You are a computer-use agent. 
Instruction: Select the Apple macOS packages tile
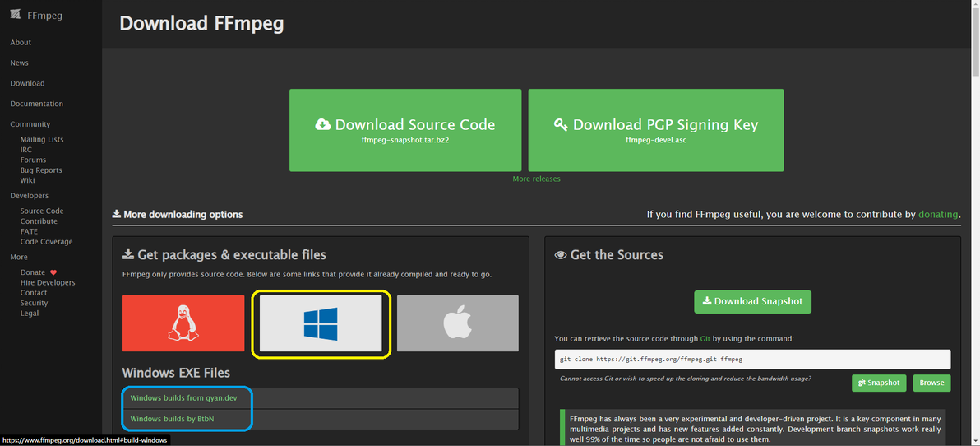(x=457, y=323)
